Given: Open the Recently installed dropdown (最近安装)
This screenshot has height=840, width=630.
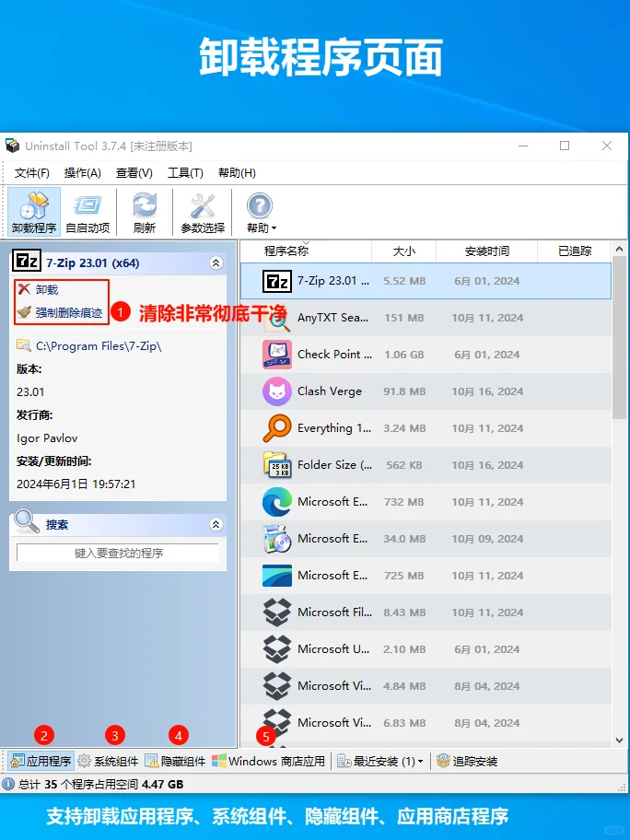Looking at the screenshot, I should pyautogui.click(x=379, y=761).
